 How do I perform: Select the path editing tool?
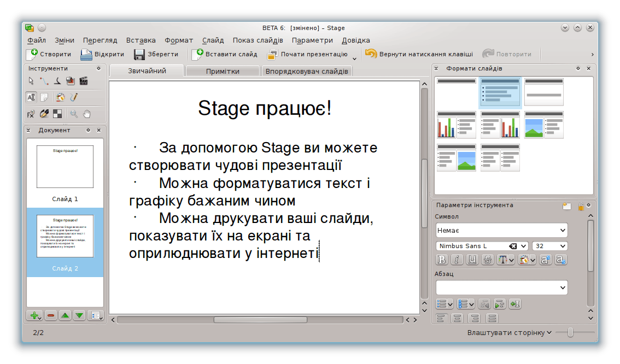point(44,81)
